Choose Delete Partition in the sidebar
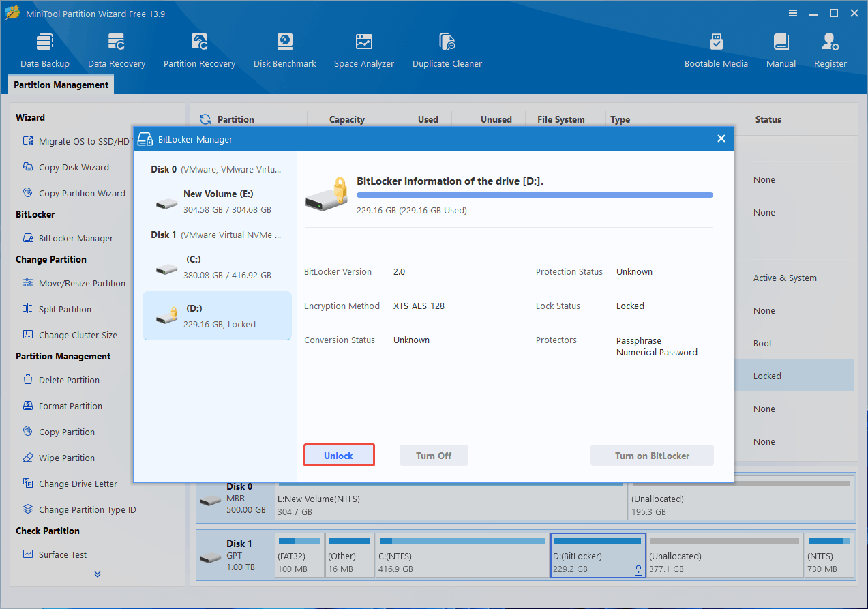 point(61,380)
